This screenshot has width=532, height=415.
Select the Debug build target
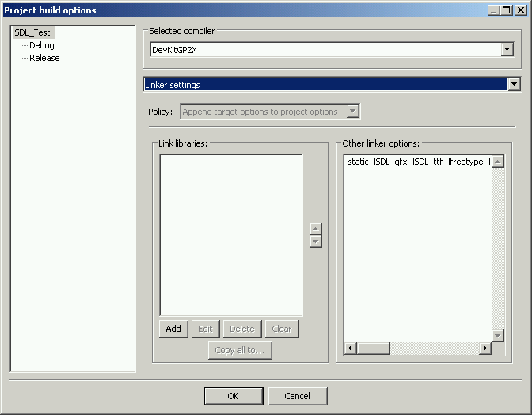[42, 45]
